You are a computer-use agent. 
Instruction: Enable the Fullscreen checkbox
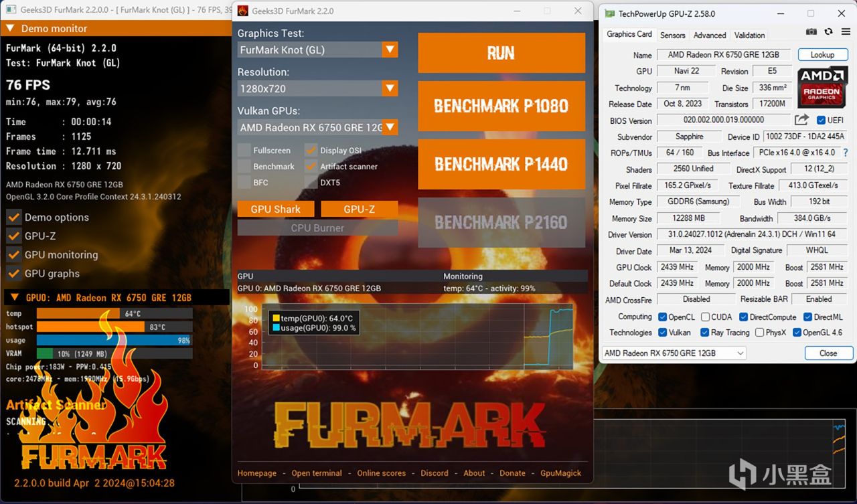click(244, 150)
